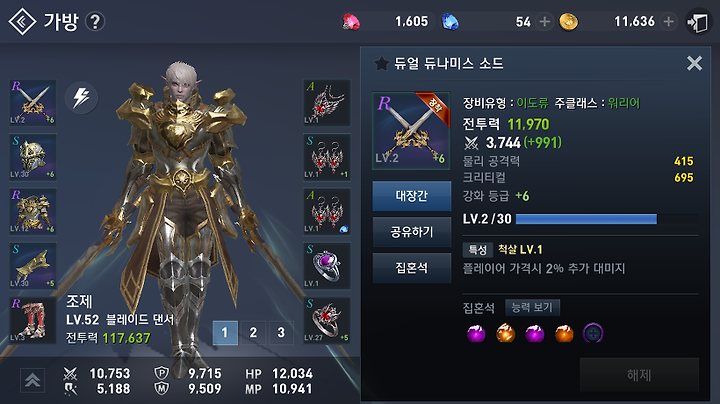Viewport: 720px width, 404px height.
Task: Select equipment preset 1
Action: pyautogui.click(x=225, y=332)
